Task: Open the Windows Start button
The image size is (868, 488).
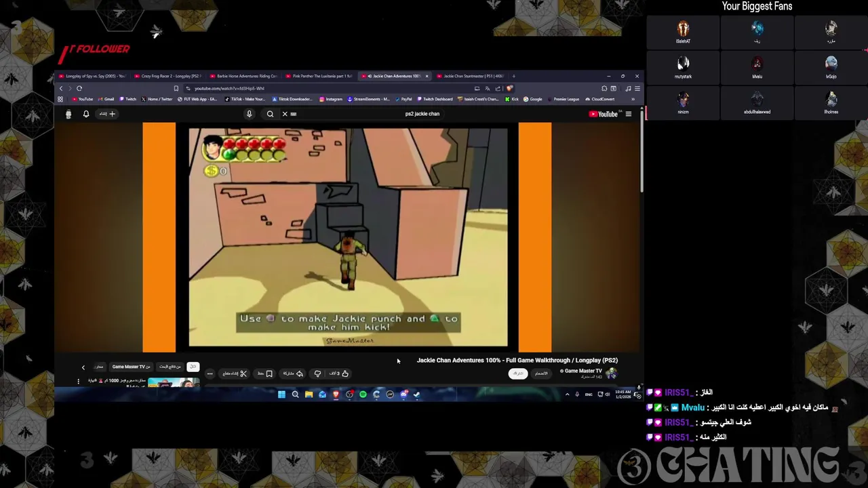Action: [x=281, y=394]
